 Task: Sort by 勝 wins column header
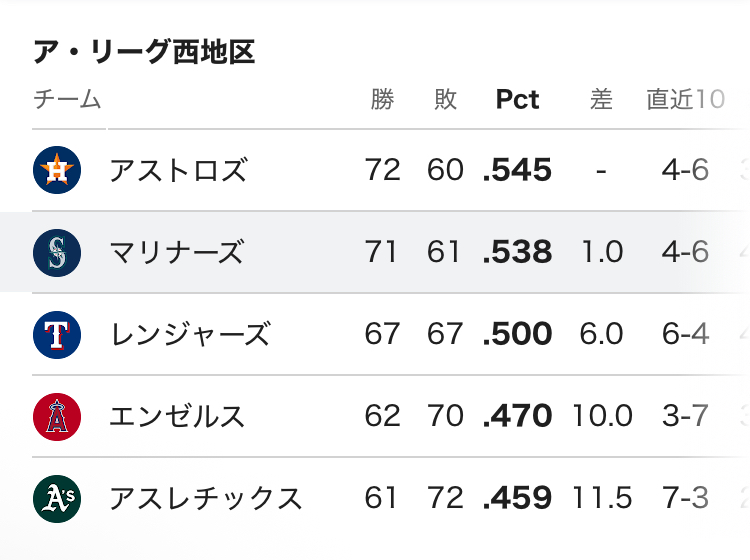point(382,99)
